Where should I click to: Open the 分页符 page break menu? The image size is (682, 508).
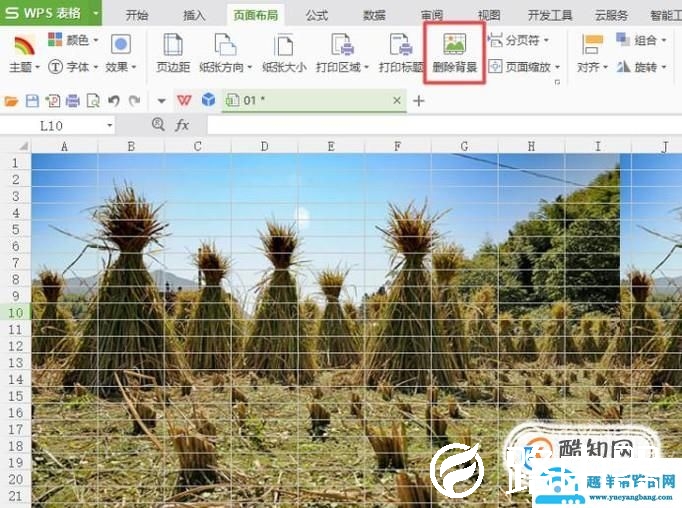pos(518,40)
